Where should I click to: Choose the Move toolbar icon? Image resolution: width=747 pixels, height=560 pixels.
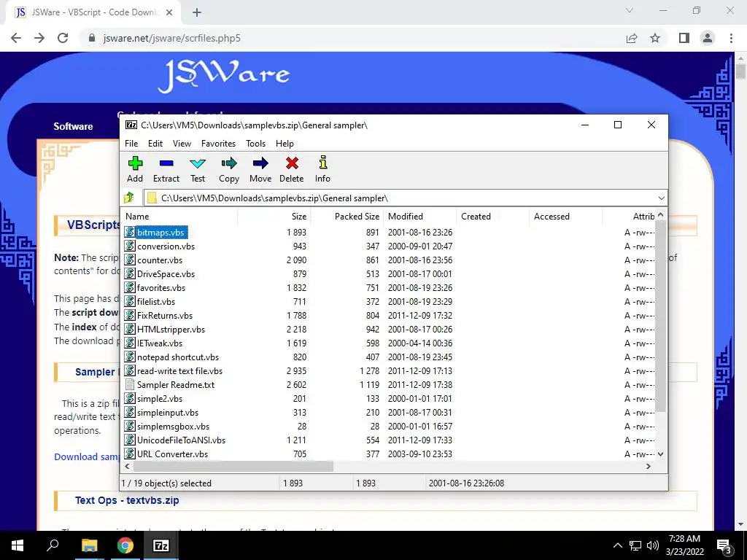(260, 163)
